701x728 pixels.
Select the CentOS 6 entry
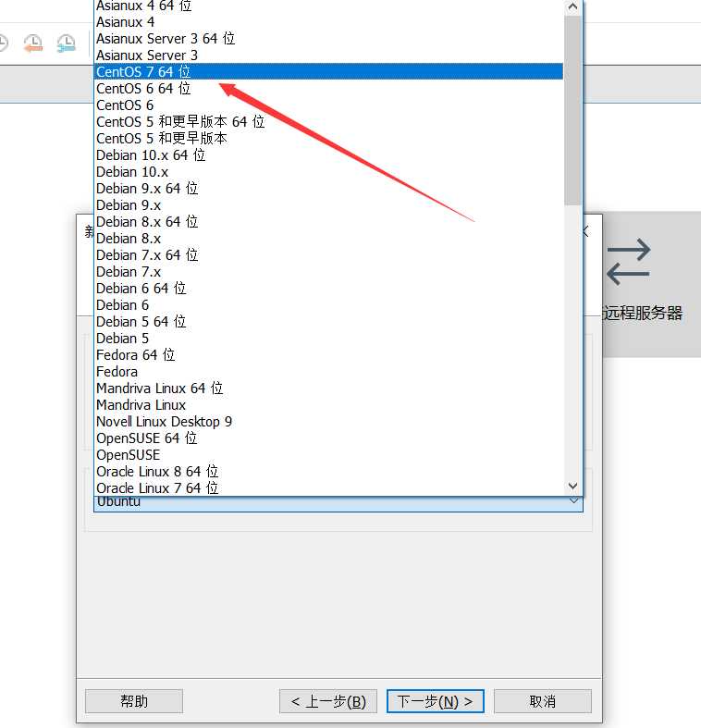click(329, 105)
